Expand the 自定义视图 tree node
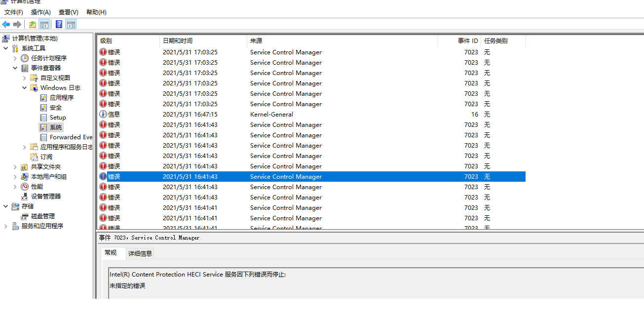 click(x=24, y=78)
